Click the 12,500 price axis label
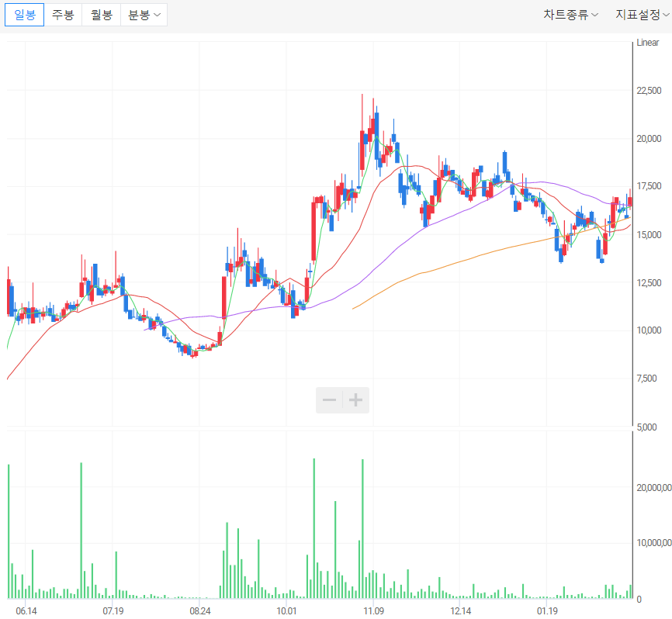The height and width of the screenshot is (619, 672). [x=649, y=282]
